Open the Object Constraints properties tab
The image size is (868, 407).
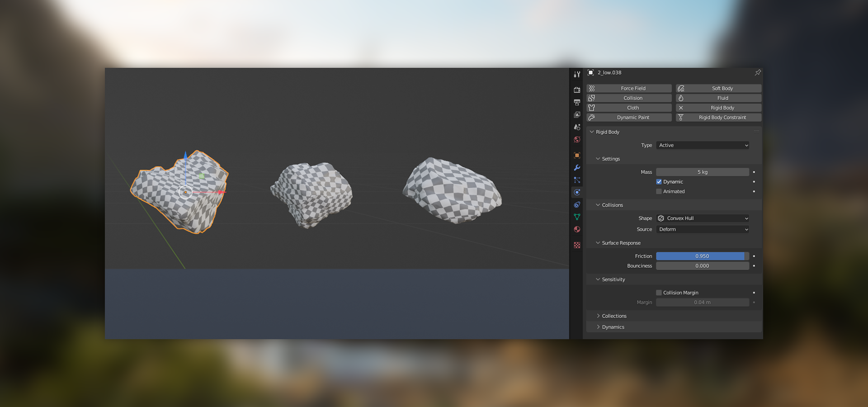coord(577,205)
